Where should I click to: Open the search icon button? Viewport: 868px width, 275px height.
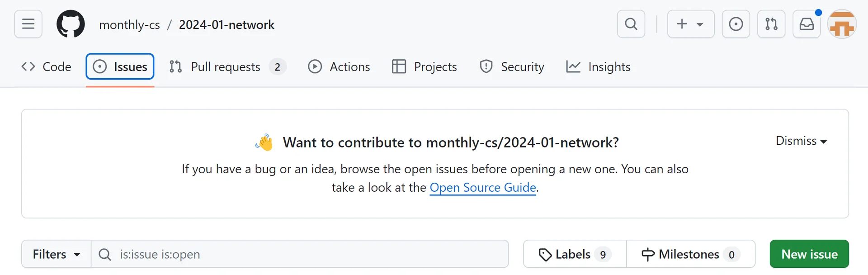point(631,24)
